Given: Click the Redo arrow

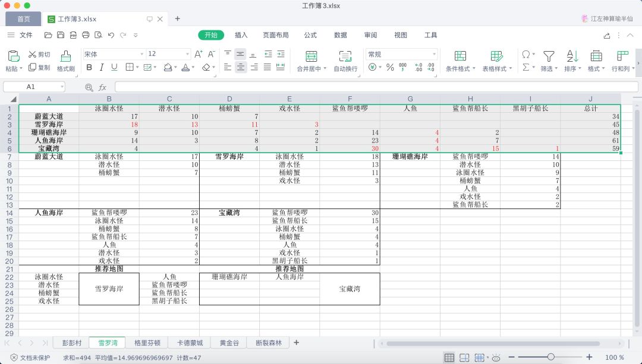Looking at the screenshot, I should (123, 35).
